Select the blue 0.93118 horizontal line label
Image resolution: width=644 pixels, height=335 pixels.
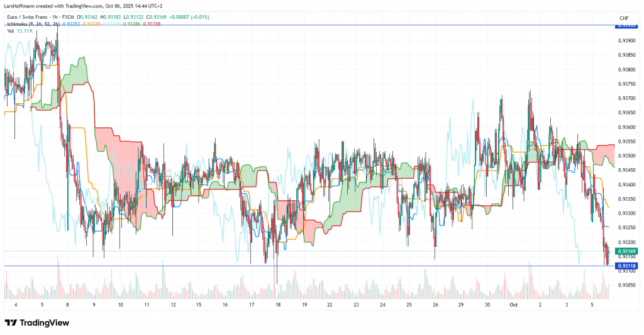point(627,266)
